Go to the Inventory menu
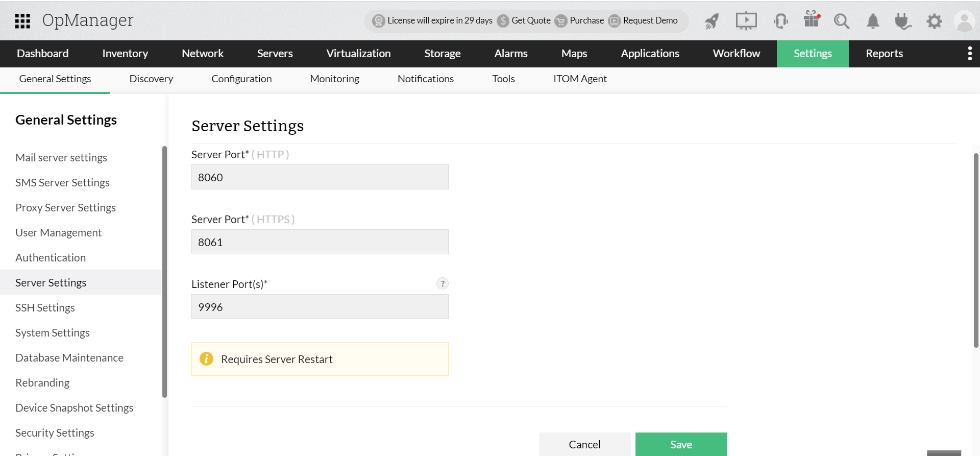Screen dimensions: 980x456 [125, 54]
